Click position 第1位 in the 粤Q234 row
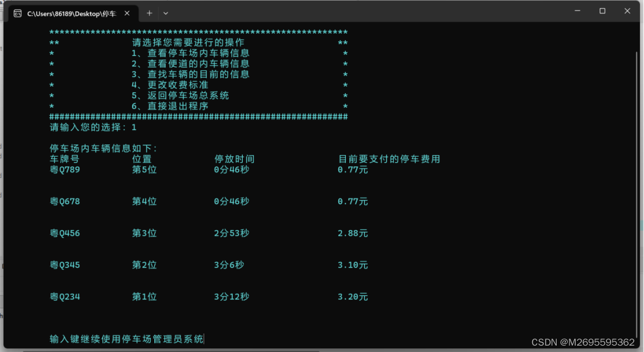 [144, 297]
